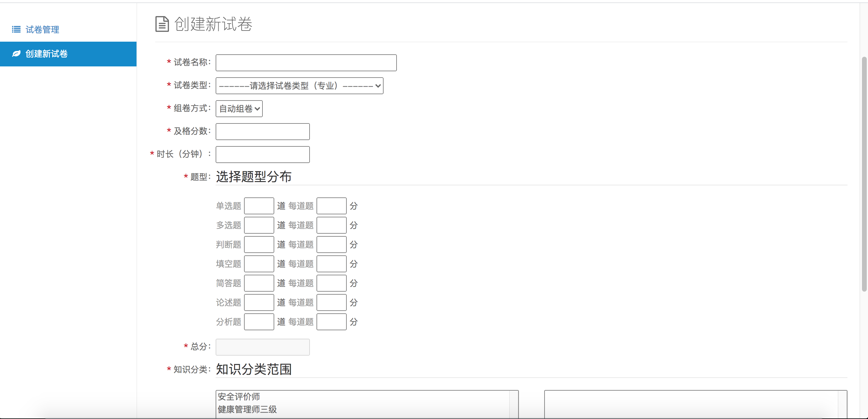Select 安全评价师 in knowledge category list
The height and width of the screenshot is (419, 868).
coord(239,396)
